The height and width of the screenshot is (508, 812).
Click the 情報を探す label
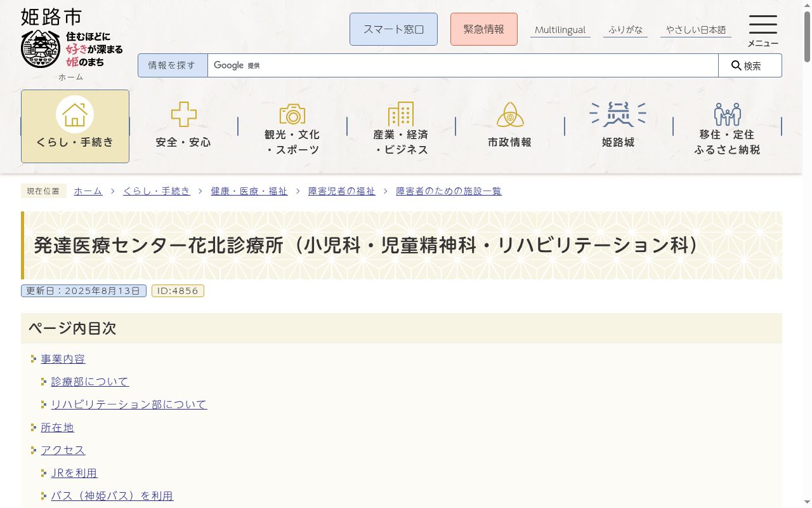[x=173, y=65]
